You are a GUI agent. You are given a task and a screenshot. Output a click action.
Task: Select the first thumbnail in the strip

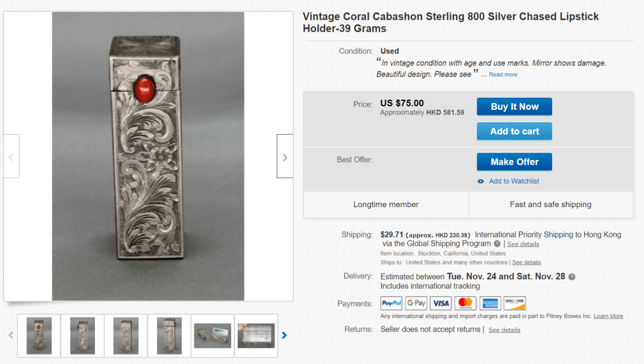coord(39,335)
